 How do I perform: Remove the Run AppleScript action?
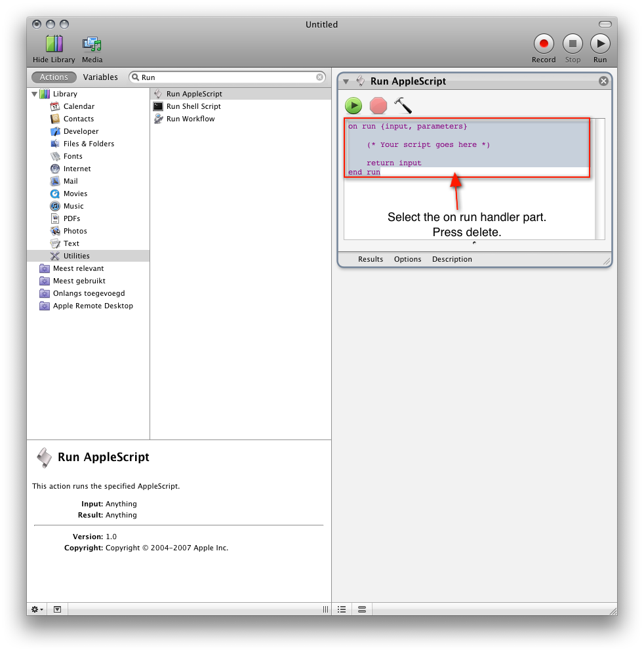tap(604, 81)
